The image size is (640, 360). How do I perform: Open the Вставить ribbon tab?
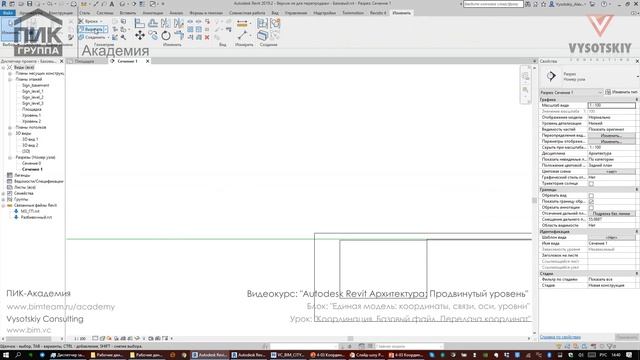(128, 13)
